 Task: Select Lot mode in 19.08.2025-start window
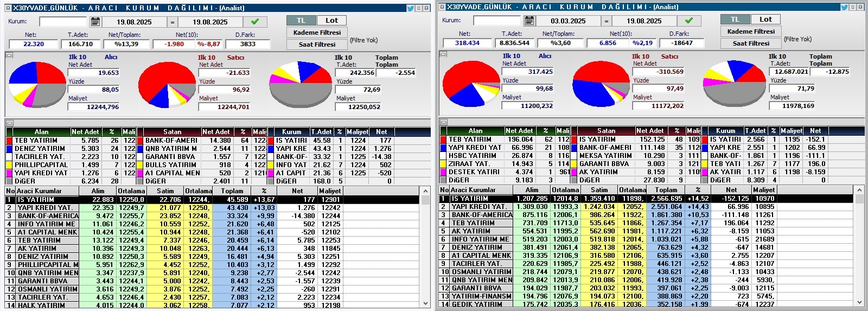click(331, 21)
